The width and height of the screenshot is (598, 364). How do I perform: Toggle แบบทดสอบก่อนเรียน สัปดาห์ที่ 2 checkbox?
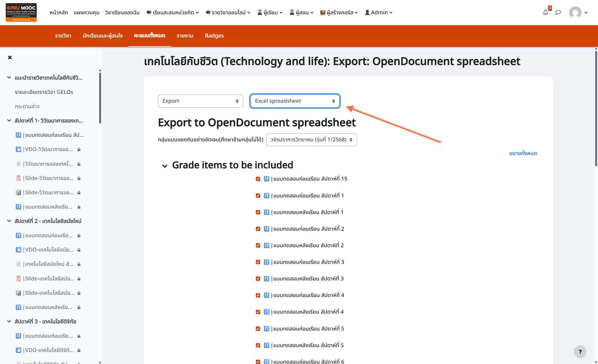click(x=258, y=229)
